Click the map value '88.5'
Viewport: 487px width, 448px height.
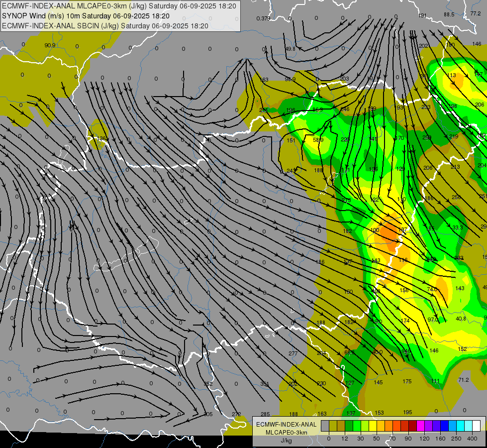pos(449,14)
